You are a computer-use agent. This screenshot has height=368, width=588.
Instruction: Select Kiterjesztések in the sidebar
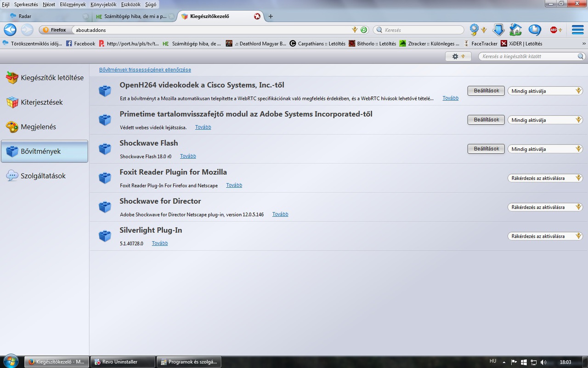[45, 102]
